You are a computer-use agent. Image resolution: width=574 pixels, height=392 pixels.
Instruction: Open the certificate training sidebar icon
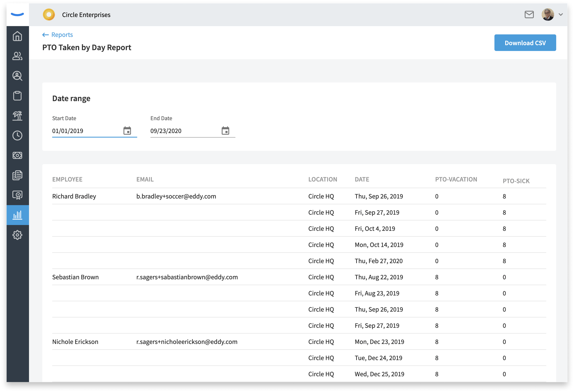tap(17, 195)
